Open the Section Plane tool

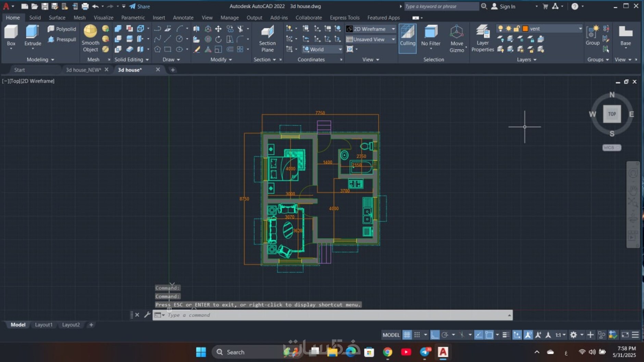coord(267,39)
